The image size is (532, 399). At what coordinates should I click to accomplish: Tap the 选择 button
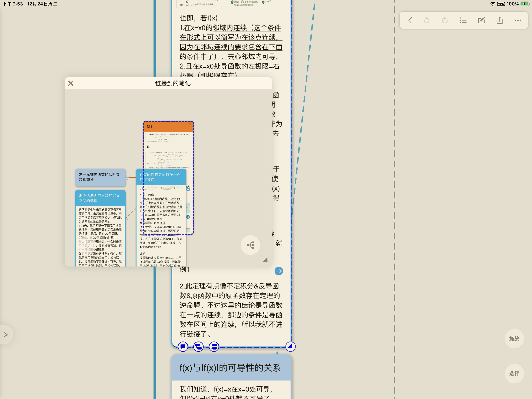click(x=514, y=373)
